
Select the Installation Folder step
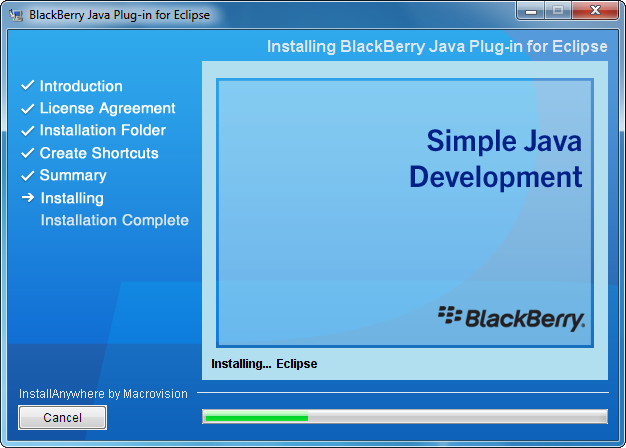click(x=103, y=130)
